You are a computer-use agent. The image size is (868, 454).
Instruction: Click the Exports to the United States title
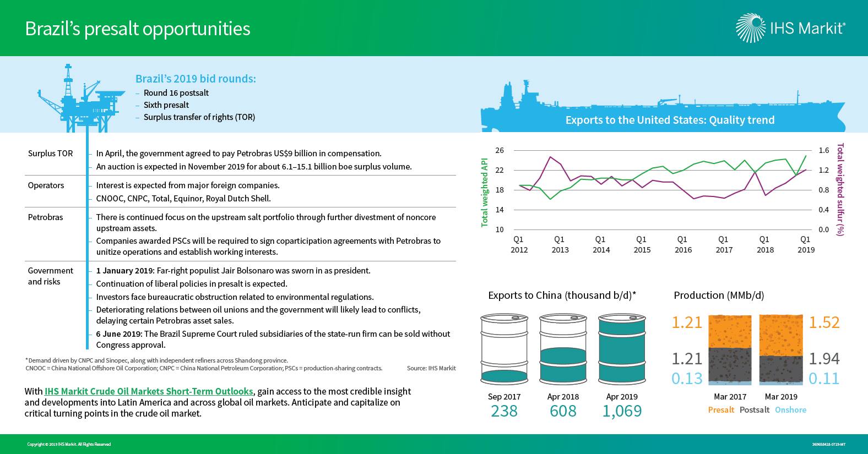tap(670, 120)
